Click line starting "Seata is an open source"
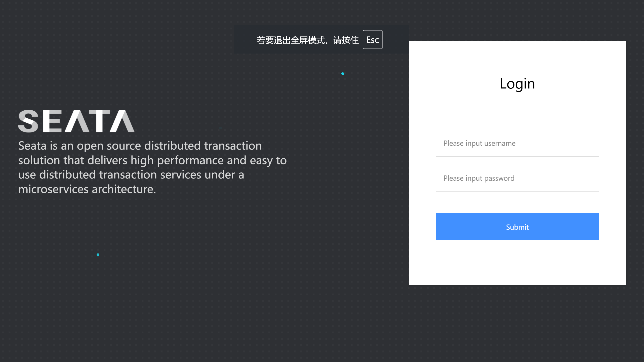This screenshot has height=362, width=644. 140,146
